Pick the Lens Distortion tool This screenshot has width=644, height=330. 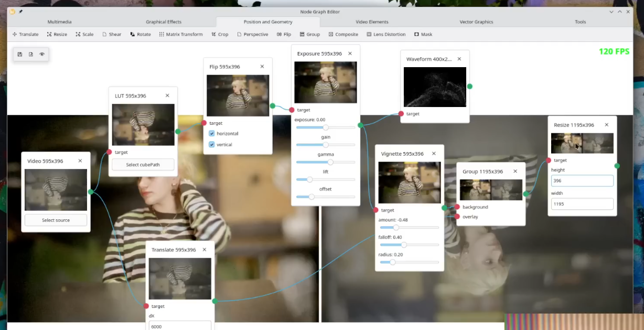tap(385, 34)
